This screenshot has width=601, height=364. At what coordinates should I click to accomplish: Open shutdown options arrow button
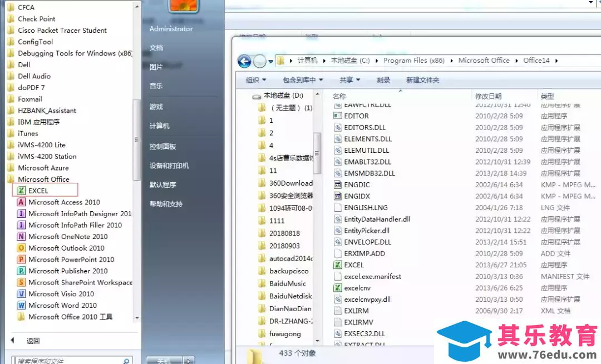point(189,361)
